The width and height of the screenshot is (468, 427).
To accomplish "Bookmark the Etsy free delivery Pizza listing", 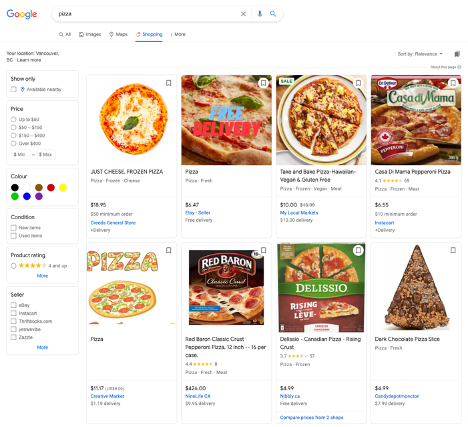I will 263,83.
